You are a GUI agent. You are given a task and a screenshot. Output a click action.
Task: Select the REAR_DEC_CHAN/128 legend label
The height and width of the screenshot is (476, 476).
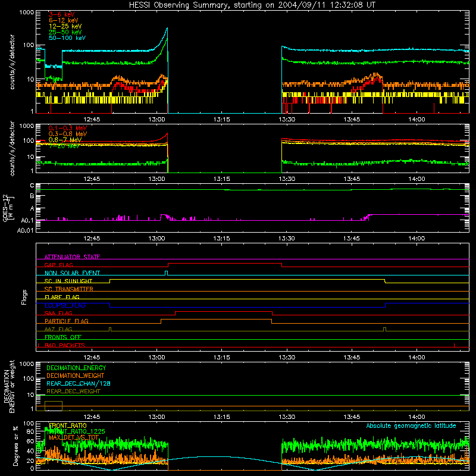pos(79,383)
